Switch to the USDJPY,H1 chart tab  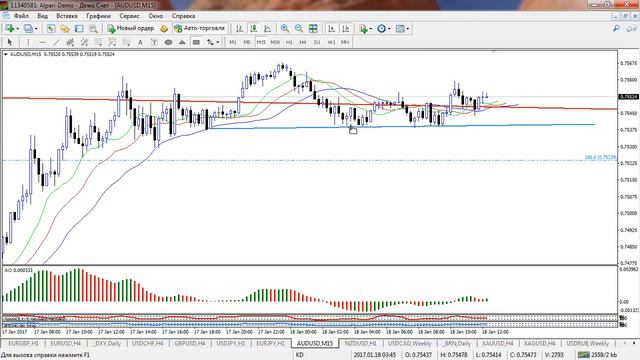click(231, 344)
